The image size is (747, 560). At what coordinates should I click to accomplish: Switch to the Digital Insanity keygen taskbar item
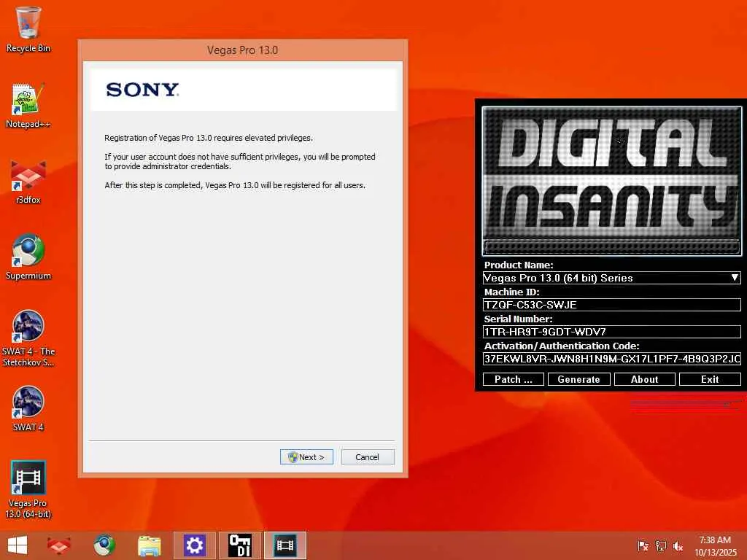coord(240,545)
